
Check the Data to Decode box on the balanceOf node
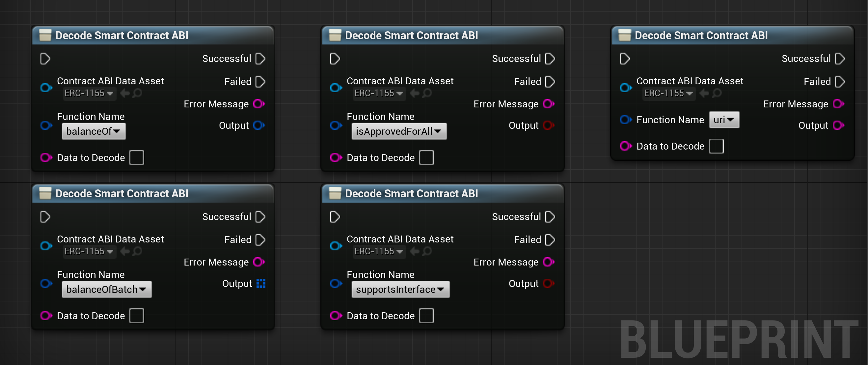tap(136, 157)
